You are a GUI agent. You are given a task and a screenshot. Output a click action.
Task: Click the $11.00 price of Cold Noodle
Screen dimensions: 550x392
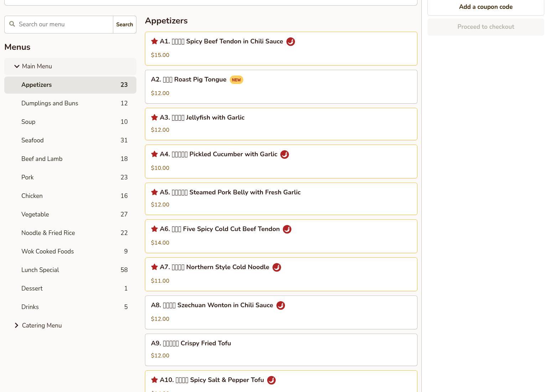160,281
